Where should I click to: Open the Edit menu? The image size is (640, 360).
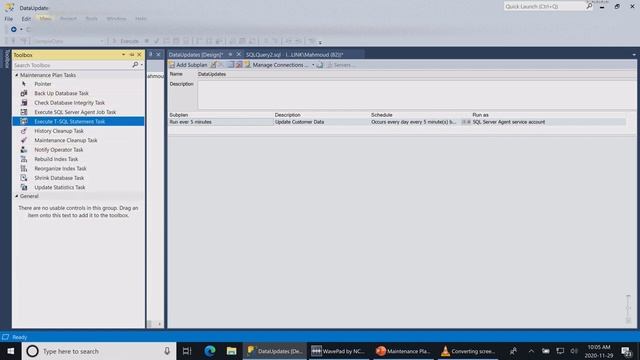(26, 19)
